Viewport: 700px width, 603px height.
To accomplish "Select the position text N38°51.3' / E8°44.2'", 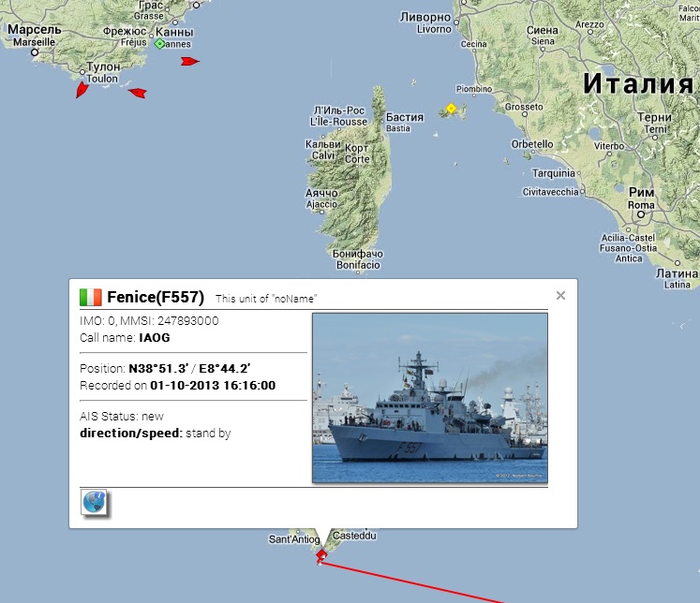I will (x=189, y=368).
